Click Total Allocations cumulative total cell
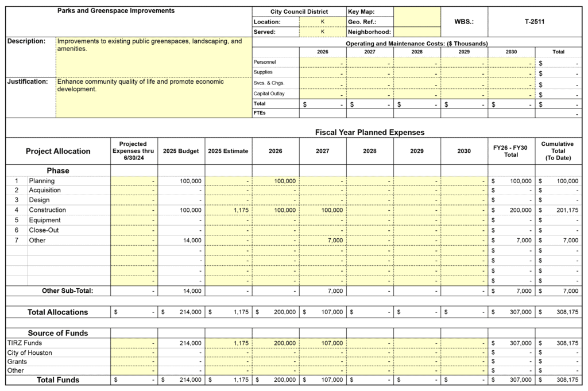The width and height of the screenshot is (588, 391). [558, 312]
